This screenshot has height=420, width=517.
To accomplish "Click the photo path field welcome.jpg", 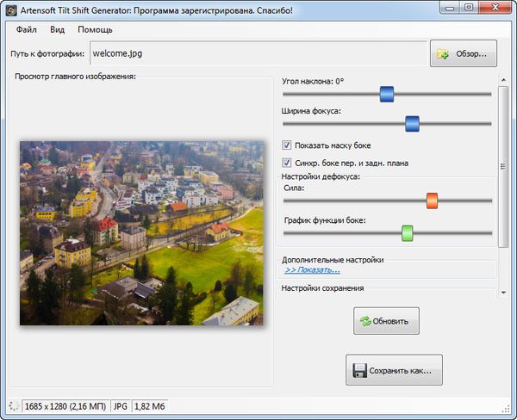I will [x=258, y=54].
